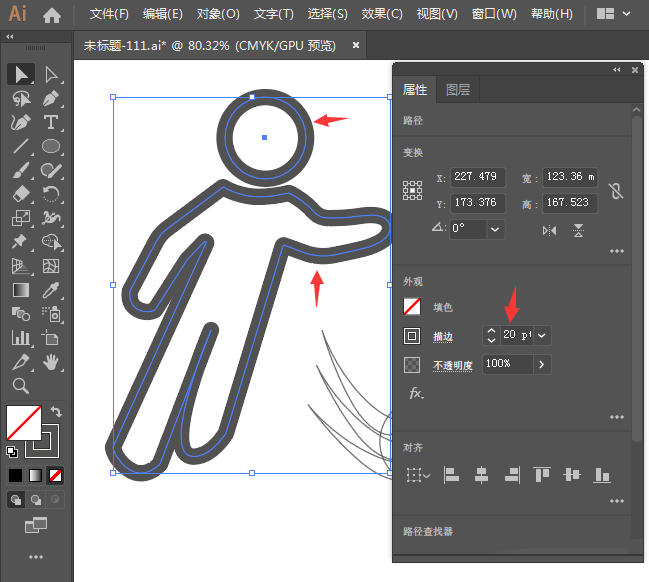Flip selection horizontally

[550, 231]
